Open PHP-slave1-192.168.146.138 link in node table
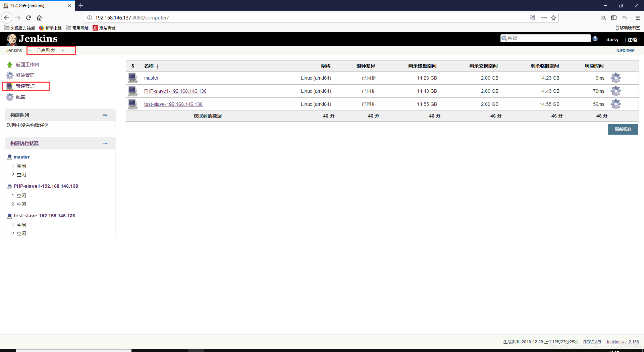644x352 pixels. (175, 91)
